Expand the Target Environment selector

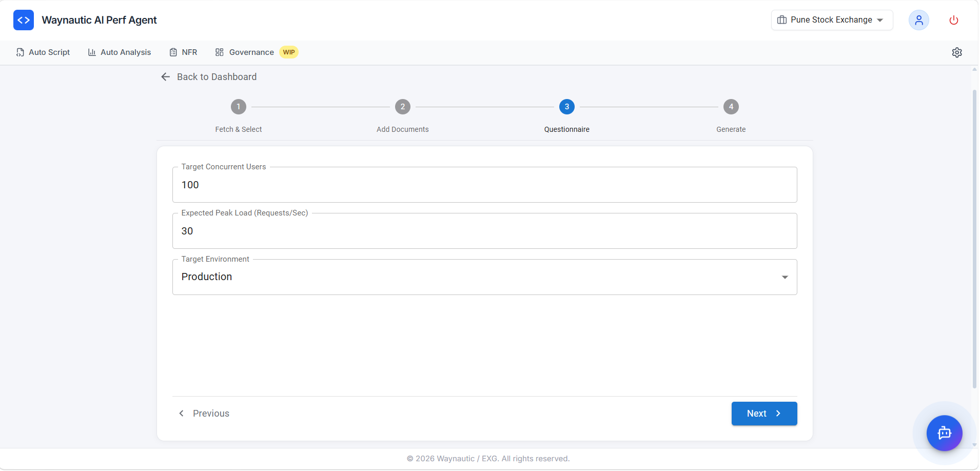click(x=484, y=277)
